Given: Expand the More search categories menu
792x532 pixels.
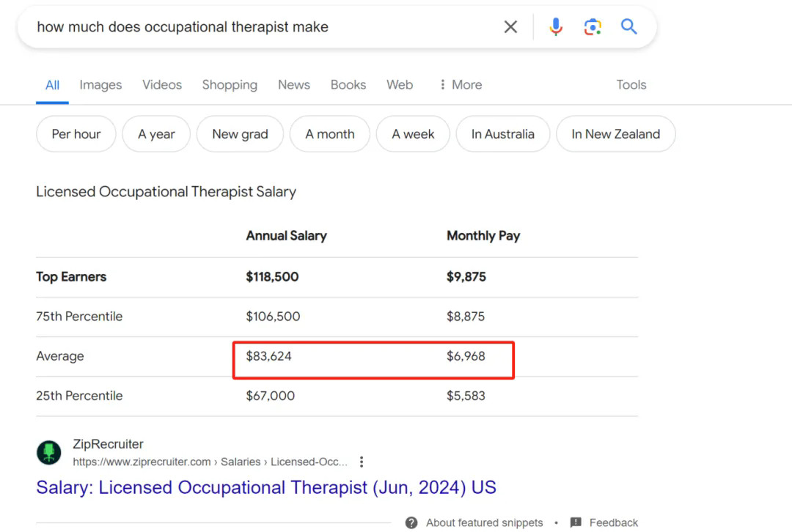Looking at the screenshot, I should click(x=460, y=85).
